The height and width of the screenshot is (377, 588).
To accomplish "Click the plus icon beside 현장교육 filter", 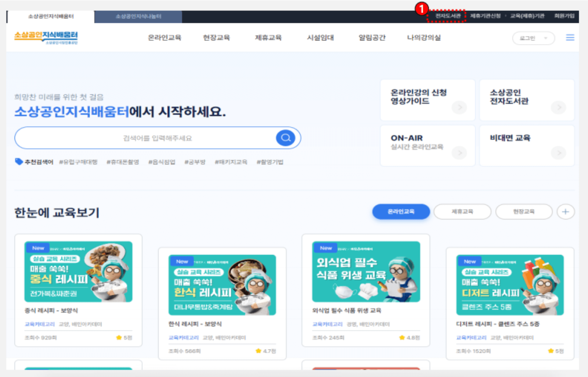I will (565, 212).
